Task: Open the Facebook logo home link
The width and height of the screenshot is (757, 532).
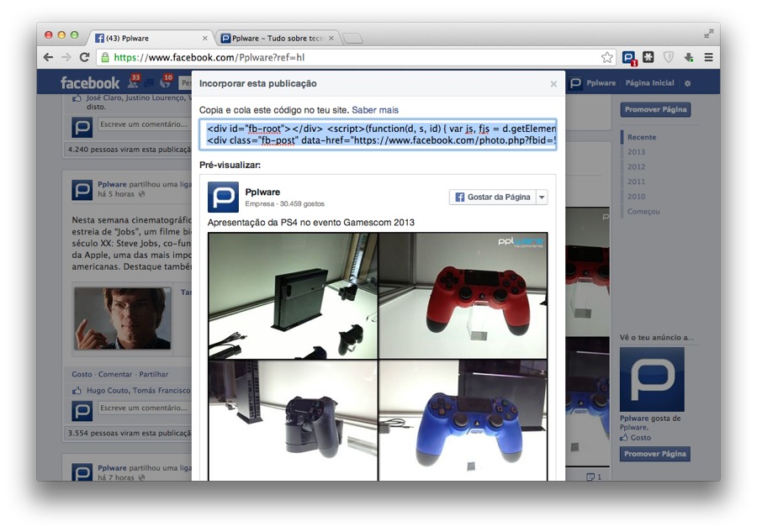Action: 90,83
